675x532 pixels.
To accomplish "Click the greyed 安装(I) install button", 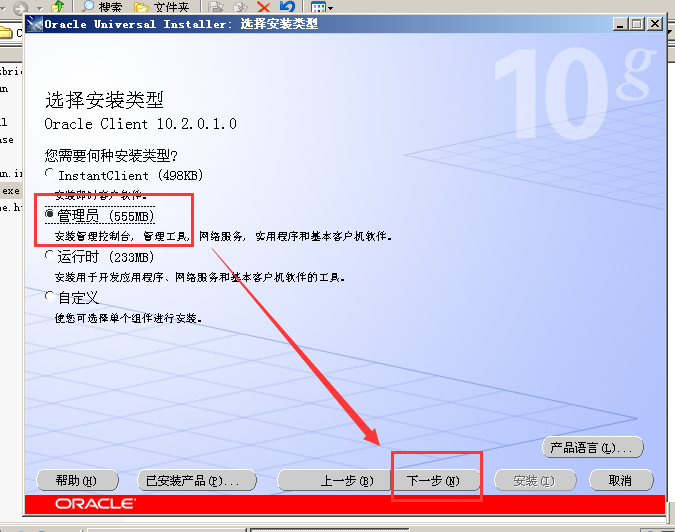I will (x=535, y=480).
